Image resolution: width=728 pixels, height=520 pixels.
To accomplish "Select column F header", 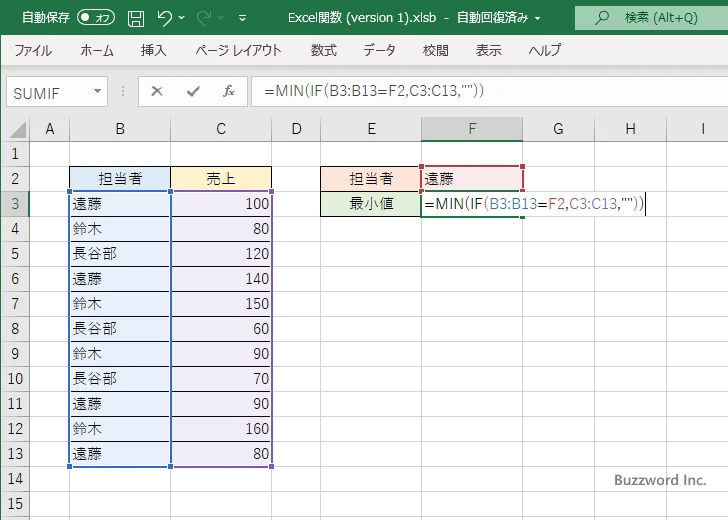I will [472, 129].
